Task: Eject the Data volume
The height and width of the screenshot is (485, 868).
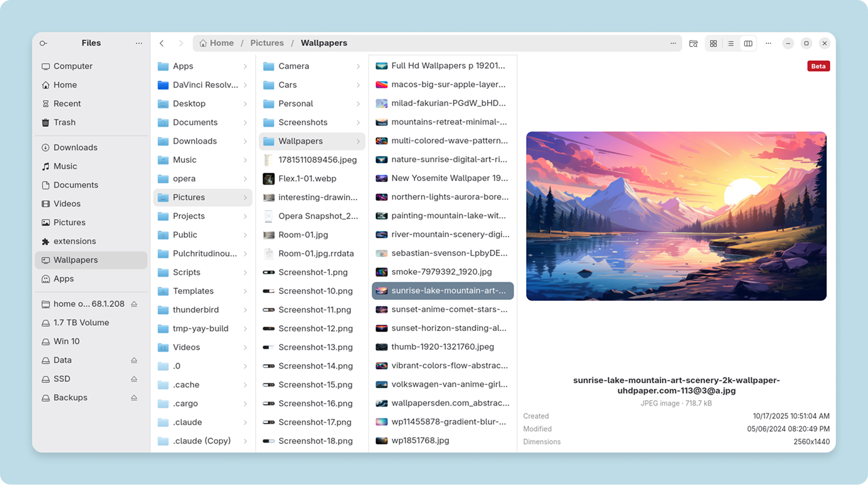Action: (134, 360)
